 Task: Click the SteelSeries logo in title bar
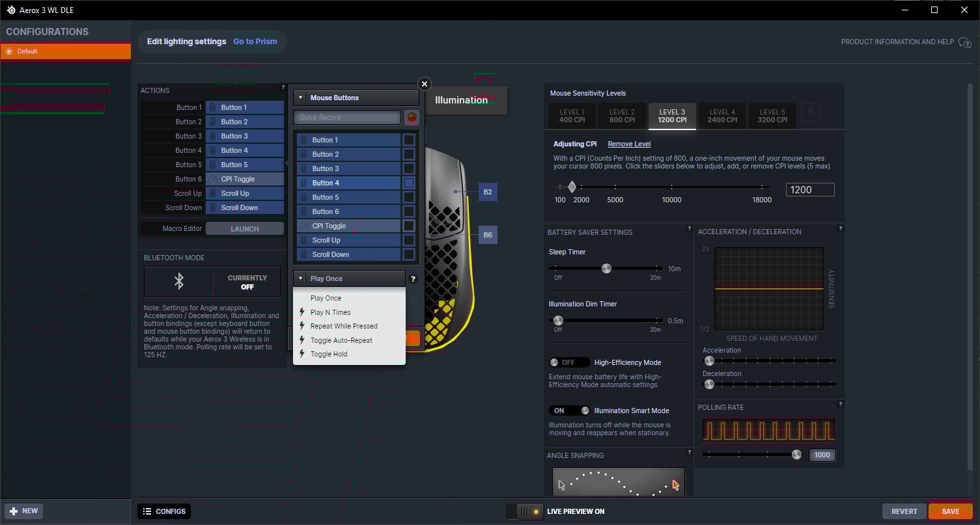pos(11,10)
